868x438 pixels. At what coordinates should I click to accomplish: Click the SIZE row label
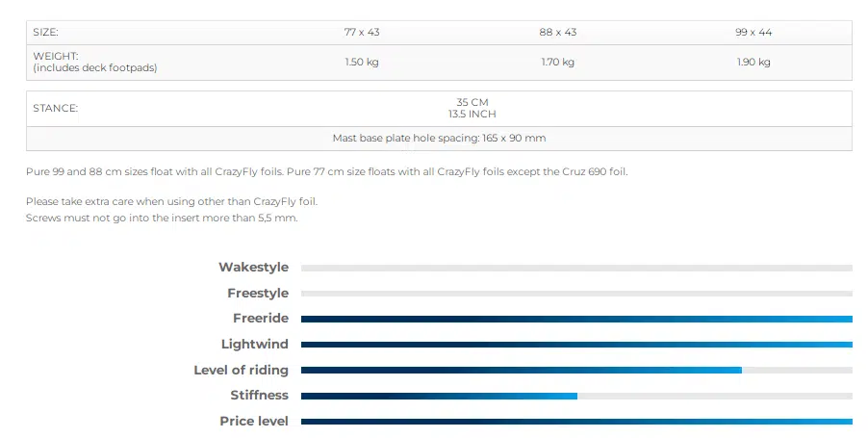pyautogui.click(x=46, y=32)
